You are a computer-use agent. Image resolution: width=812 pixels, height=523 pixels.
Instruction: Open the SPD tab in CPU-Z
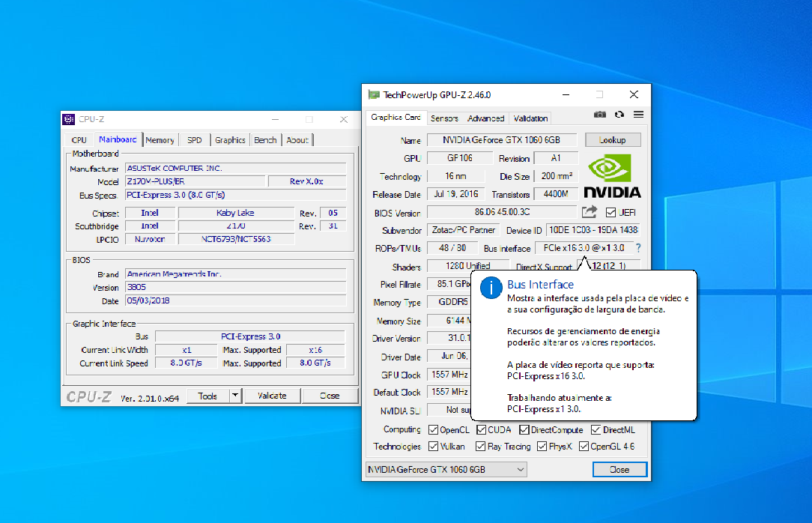tap(195, 140)
